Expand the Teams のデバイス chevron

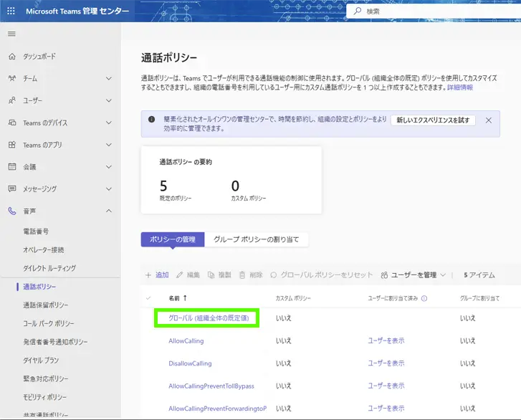(109, 123)
